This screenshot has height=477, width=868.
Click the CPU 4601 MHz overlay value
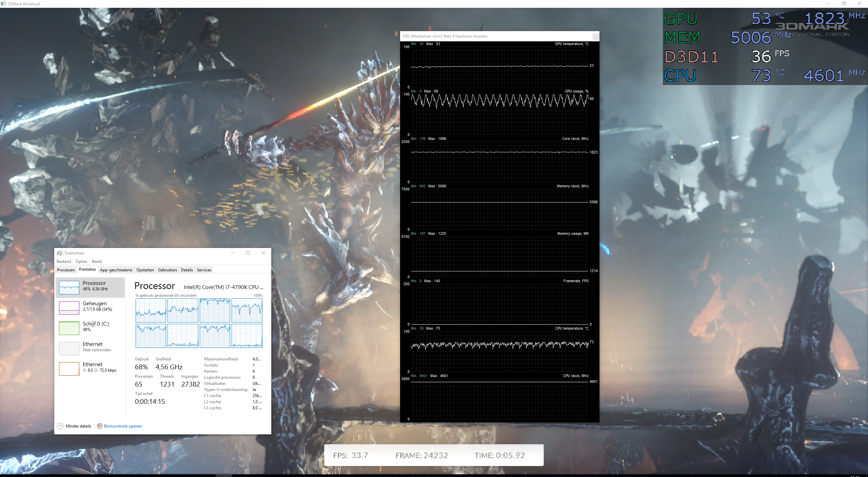tap(835, 75)
